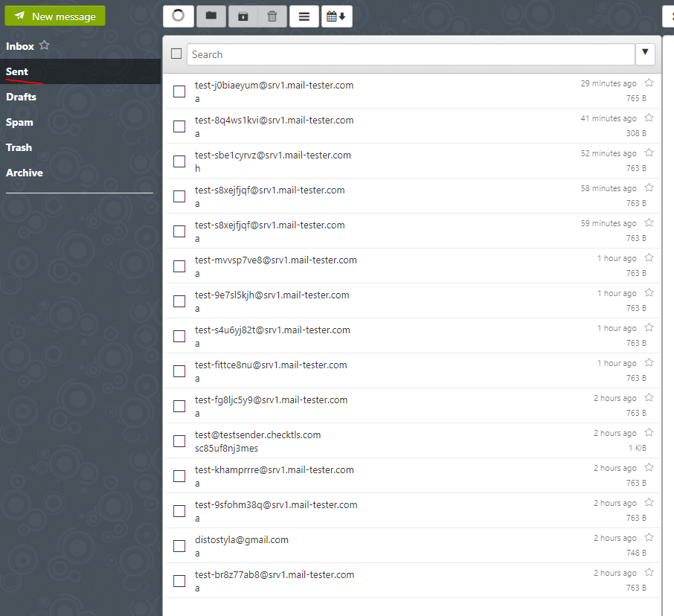Select checkbox for distostyla@gmail.com message

point(179,546)
